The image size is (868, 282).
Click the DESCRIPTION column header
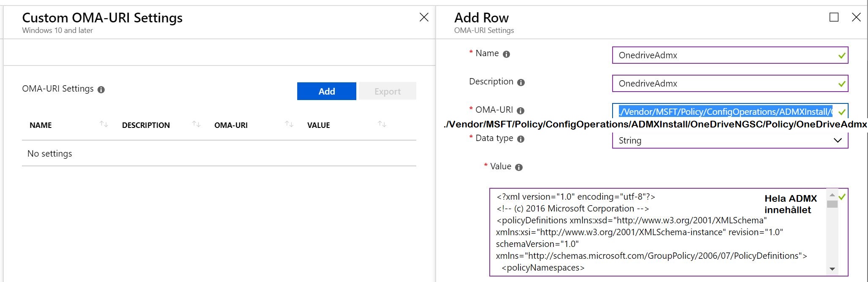[146, 125]
